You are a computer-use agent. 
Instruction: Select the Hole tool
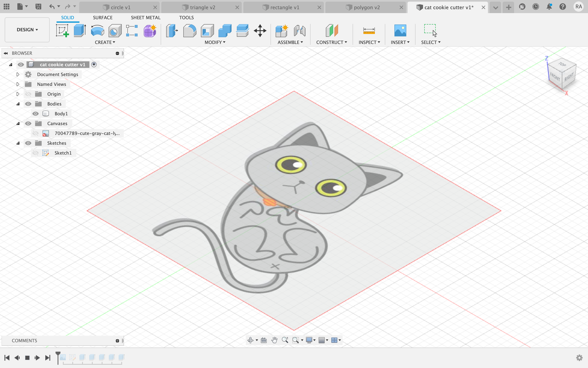tap(115, 31)
